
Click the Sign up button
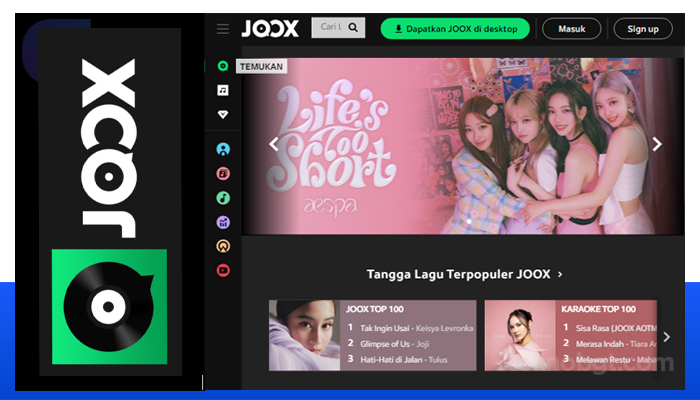(643, 29)
